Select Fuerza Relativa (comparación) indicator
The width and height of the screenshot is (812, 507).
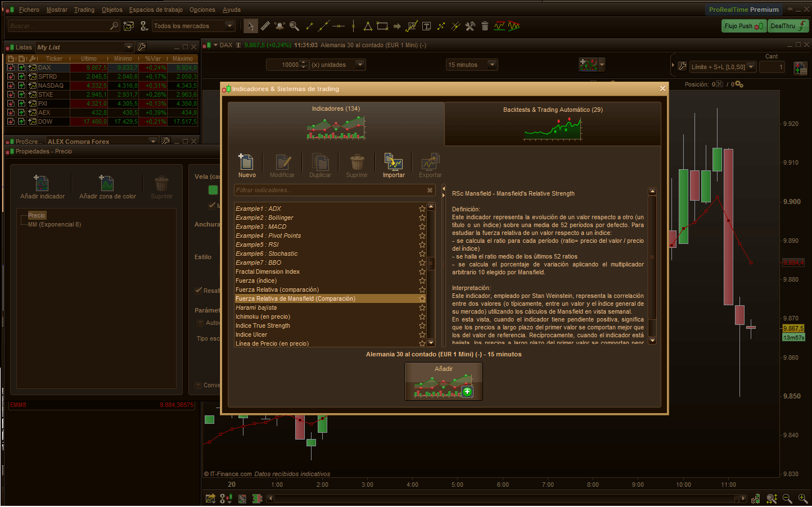330,289
